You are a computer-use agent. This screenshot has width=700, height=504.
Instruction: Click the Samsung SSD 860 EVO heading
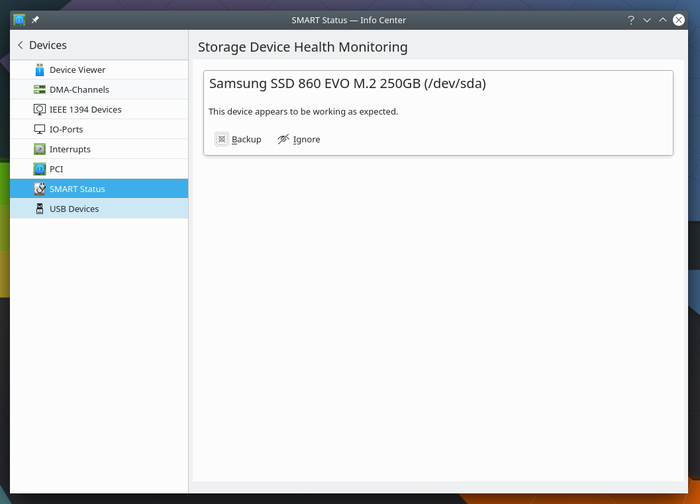[x=347, y=84]
